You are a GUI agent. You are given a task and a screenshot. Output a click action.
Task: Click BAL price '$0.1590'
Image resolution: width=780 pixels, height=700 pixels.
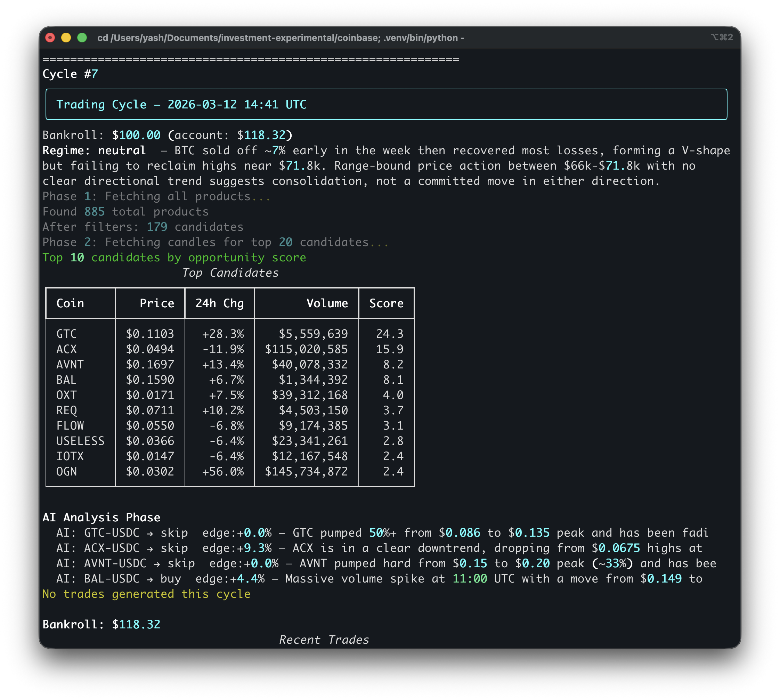pyautogui.click(x=150, y=380)
